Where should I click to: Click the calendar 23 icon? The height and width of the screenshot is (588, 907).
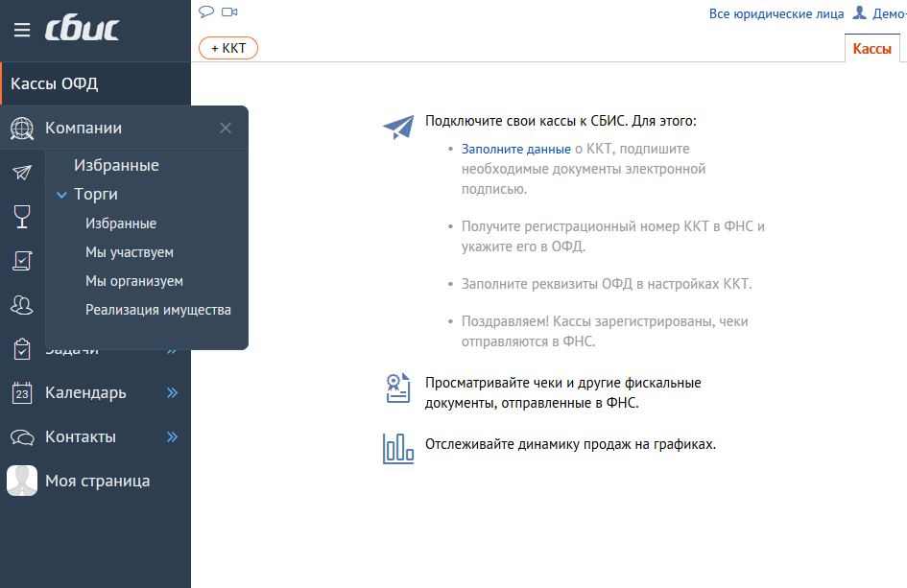[x=22, y=393]
